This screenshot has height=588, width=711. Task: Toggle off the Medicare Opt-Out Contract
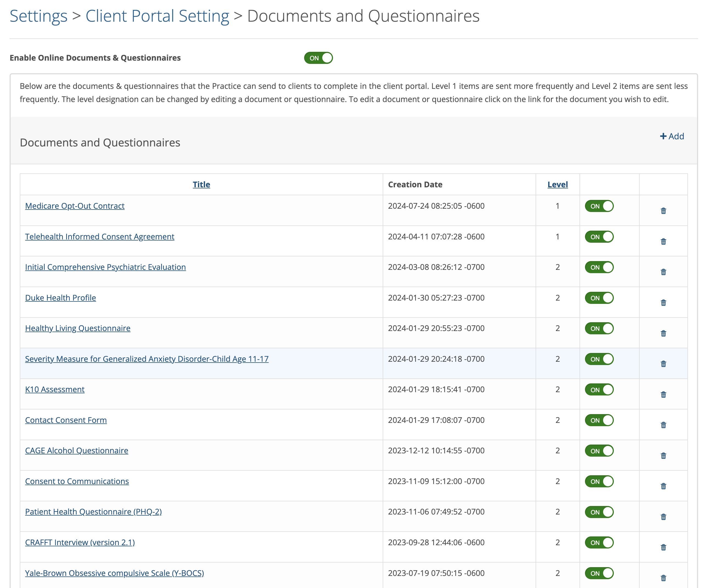[x=599, y=206]
